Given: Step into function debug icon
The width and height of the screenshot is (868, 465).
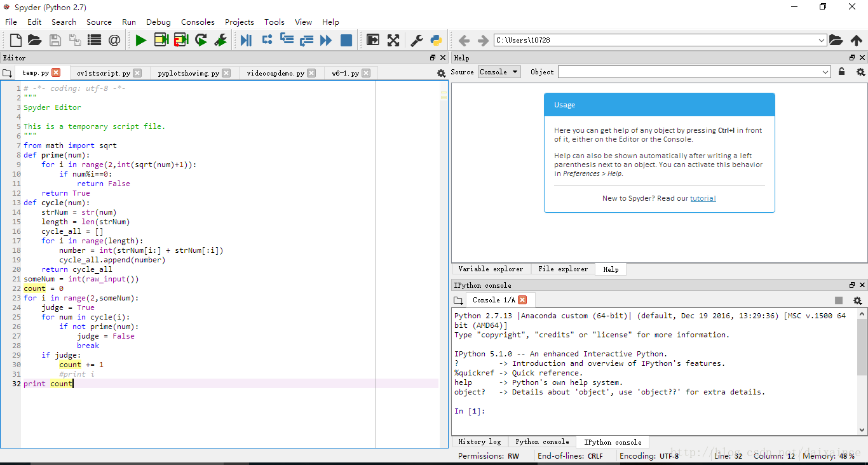Looking at the screenshot, I should click(287, 39).
